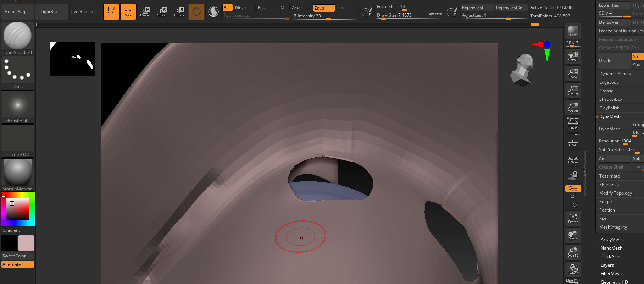Toggle the Zsub mode
Viewport: 644px width, 284px height.
click(x=323, y=8)
